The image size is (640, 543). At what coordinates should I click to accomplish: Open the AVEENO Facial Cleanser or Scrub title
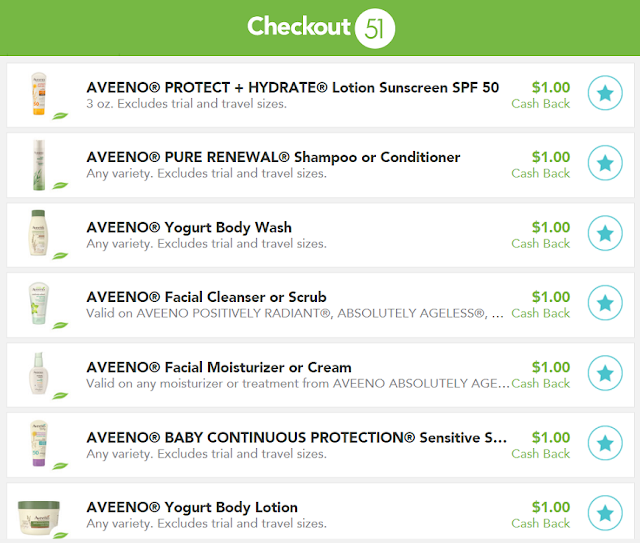coord(206,297)
